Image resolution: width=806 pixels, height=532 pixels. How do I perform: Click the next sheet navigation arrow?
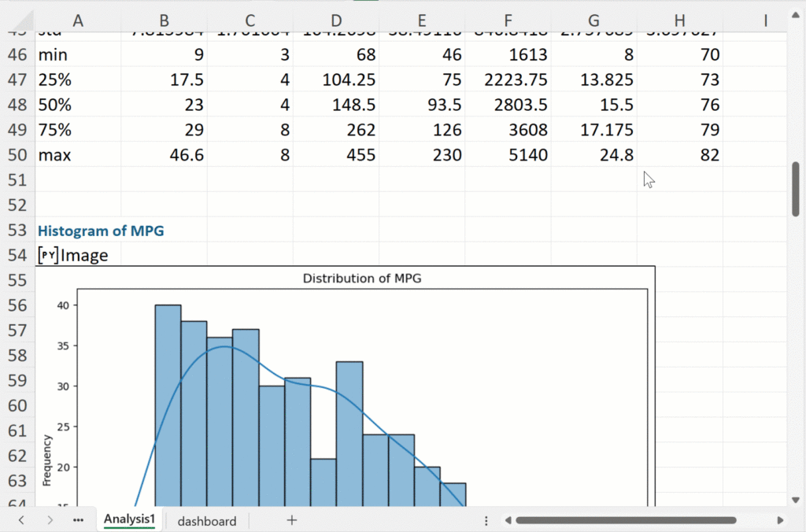pyautogui.click(x=50, y=520)
